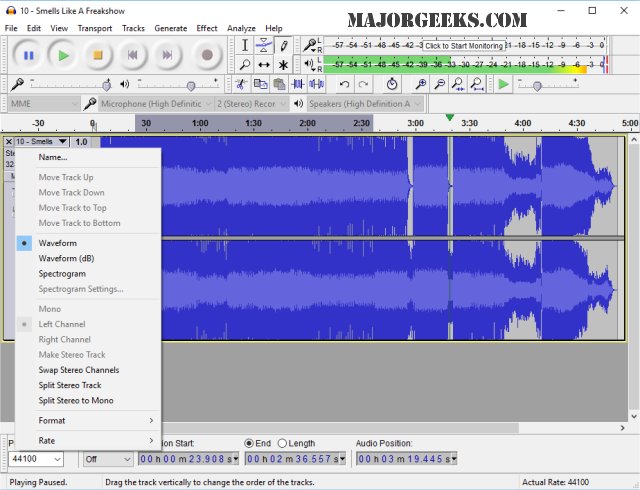Screen dimensions: 640x490
Task: Select the End radio button
Action: (249, 443)
